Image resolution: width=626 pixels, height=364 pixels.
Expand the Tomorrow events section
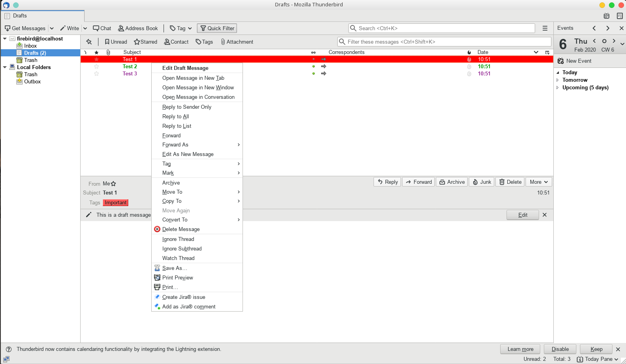pyautogui.click(x=558, y=80)
